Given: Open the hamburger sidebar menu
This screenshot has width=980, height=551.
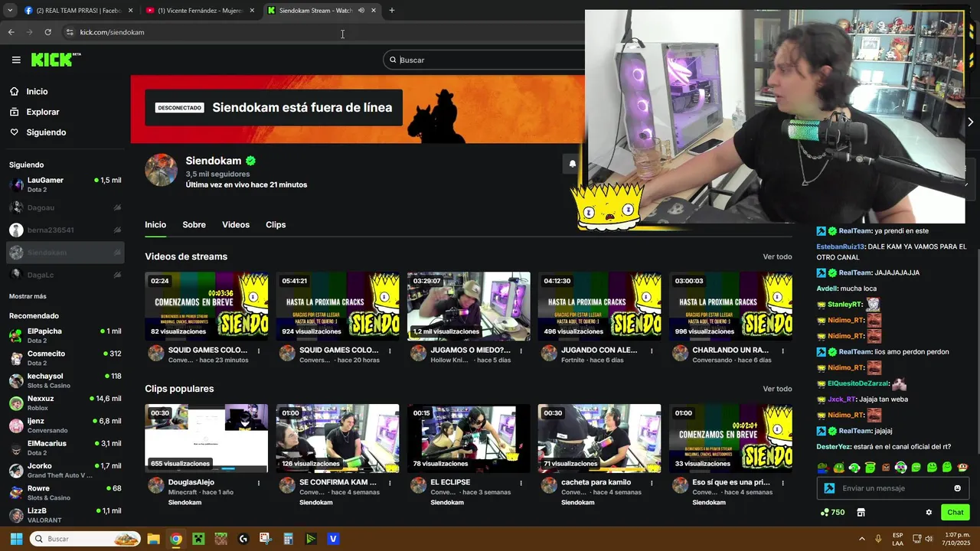Looking at the screenshot, I should [x=16, y=60].
